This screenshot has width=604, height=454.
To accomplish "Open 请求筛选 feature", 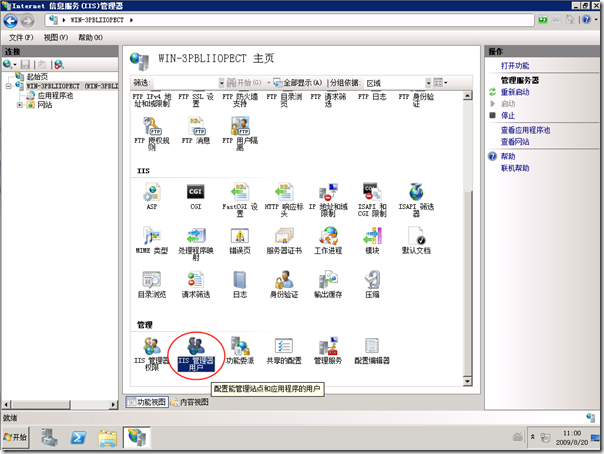I will pyautogui.click(x=196, y=284).
